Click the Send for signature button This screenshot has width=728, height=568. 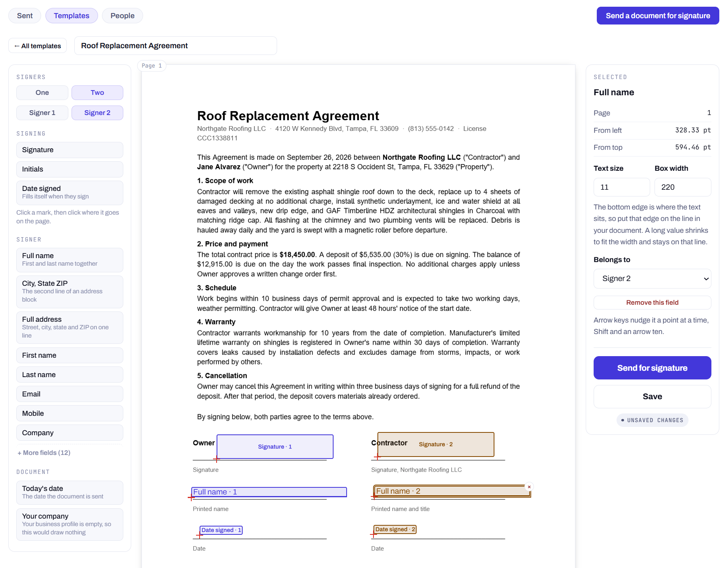tap(652, 368)
